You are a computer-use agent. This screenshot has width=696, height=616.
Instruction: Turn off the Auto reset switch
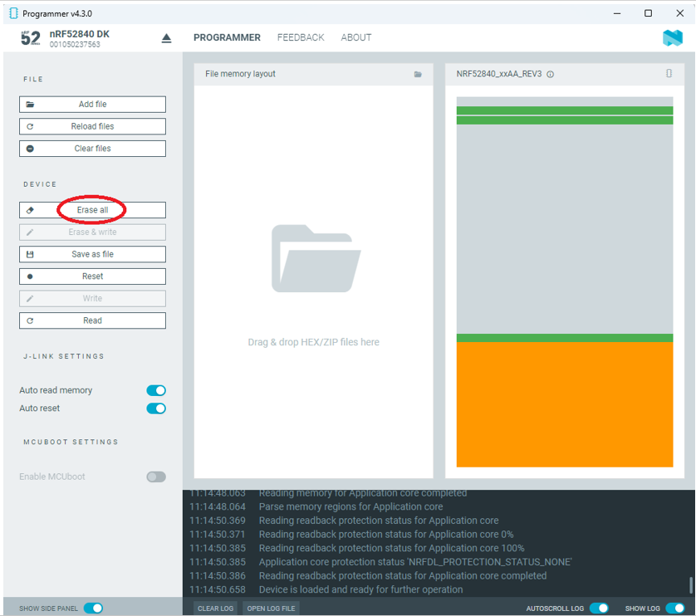point(155,408)
